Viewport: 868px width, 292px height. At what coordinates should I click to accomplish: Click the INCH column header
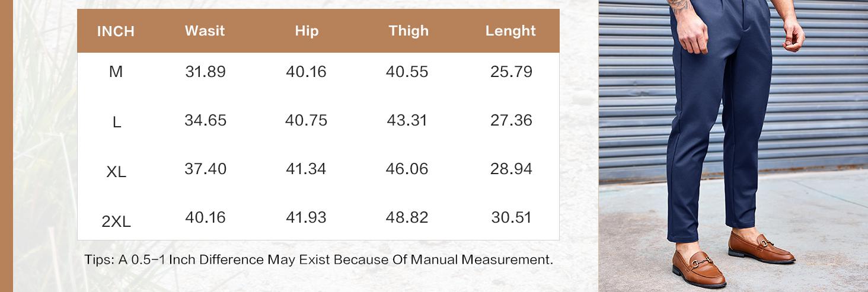click(116, 31)
